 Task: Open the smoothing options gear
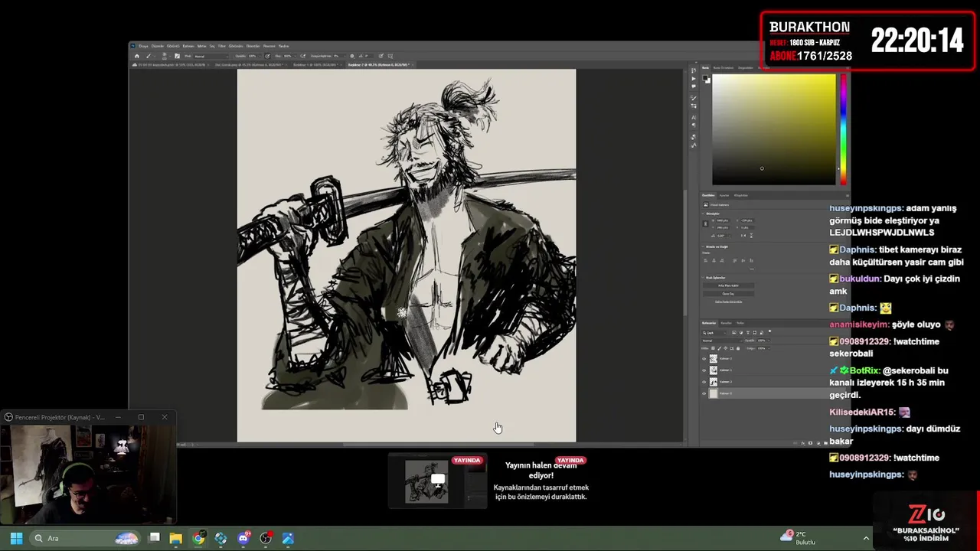pos(352,56)
